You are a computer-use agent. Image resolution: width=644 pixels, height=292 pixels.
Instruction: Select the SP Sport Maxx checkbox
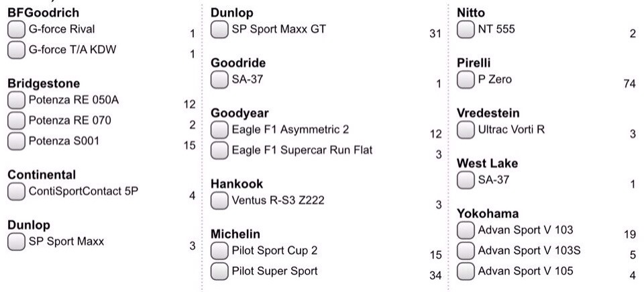tap(16, 242)
